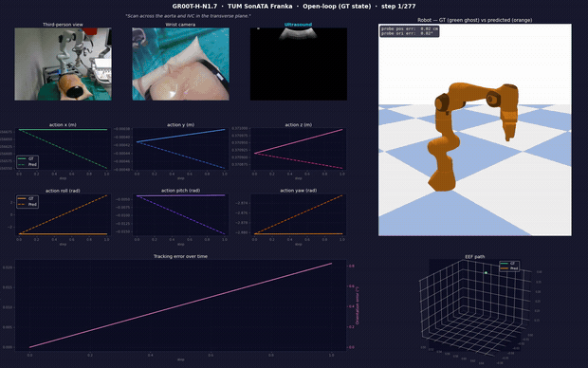588x368 pixels.
Task: Click 'GR00T-H-N1.7' in the header title
Action: pos(194,6)
